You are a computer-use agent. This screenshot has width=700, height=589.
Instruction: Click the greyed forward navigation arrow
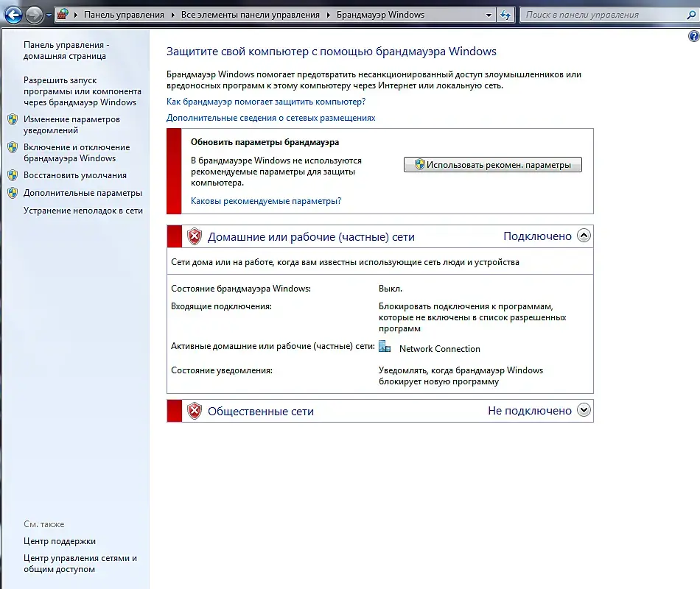(x=35, y=15)
